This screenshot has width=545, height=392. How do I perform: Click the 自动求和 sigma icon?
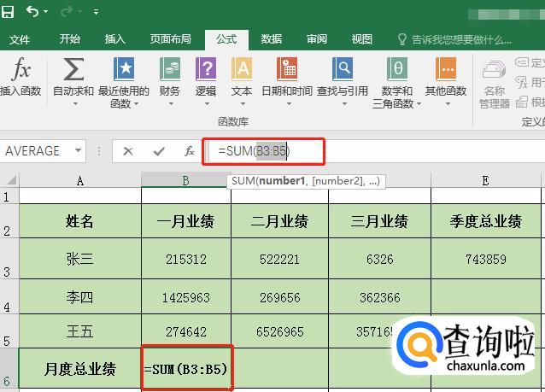[73, 69]
